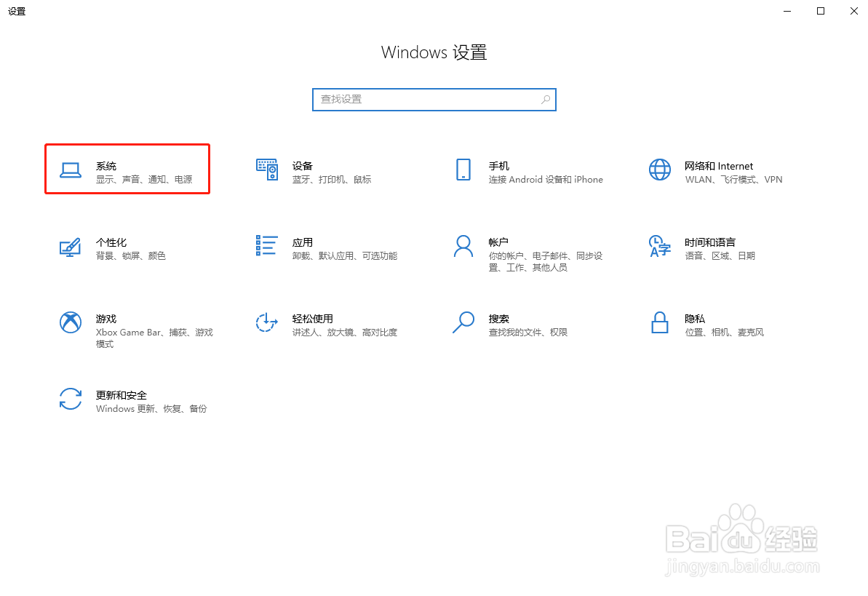Click the ease-of-access icon for 轻松使用

(266, 322)
